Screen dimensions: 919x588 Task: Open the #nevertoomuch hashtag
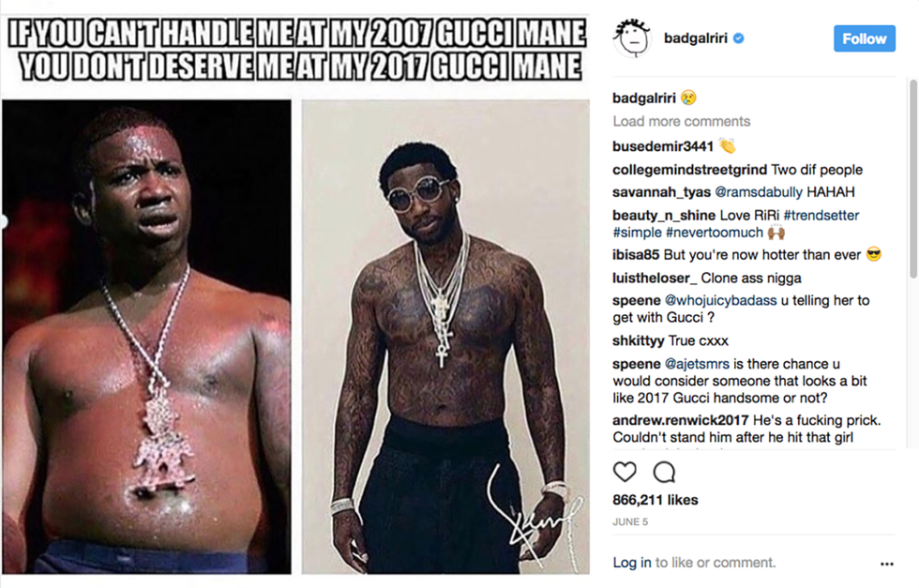(x=715, y=233)
